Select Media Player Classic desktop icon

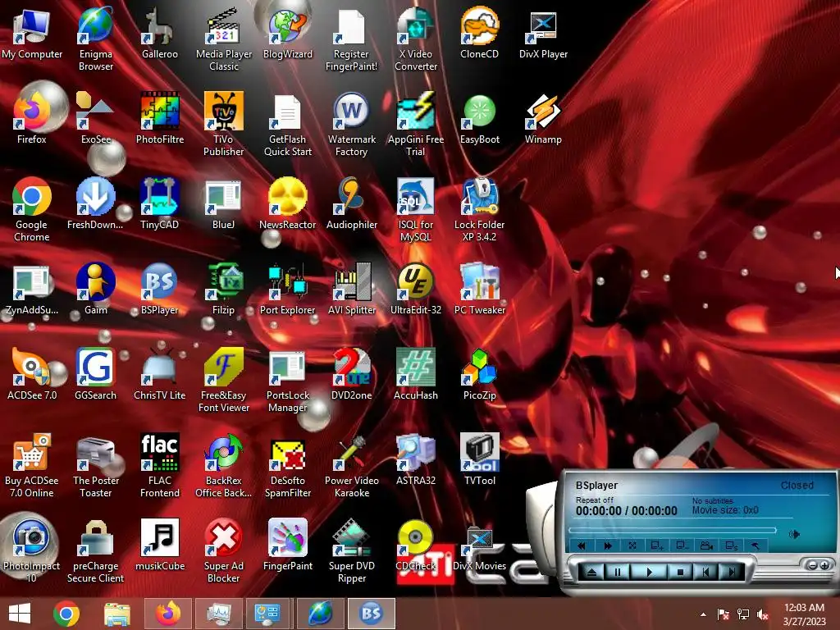coord(224,39)
